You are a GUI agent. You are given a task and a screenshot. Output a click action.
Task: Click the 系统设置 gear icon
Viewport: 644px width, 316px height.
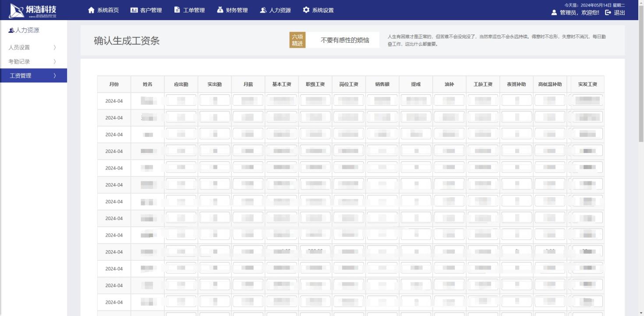(306, 10)
